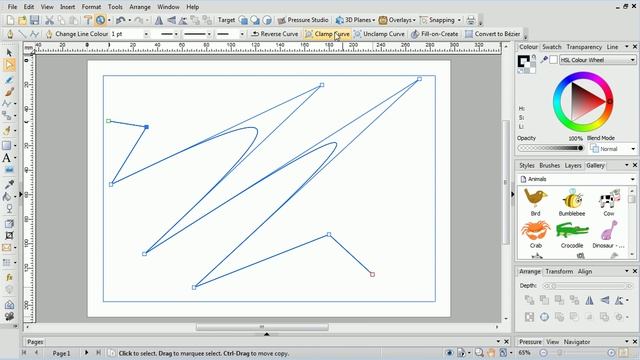The height and width of the screenshot is (360, 640).
Task: Print the document via the printer icon
Action: pyautogui.click(x=471, y=20)
